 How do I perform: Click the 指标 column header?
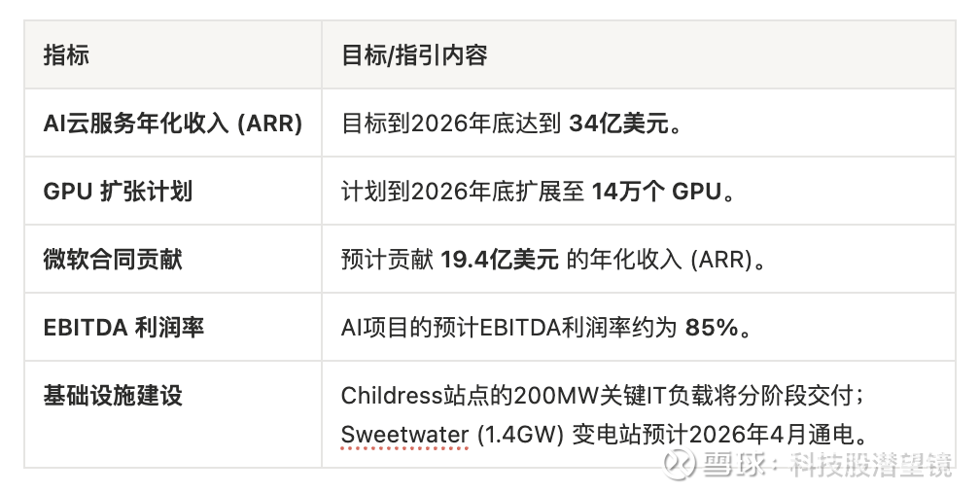pyautogui.click(x=66, y=55)
